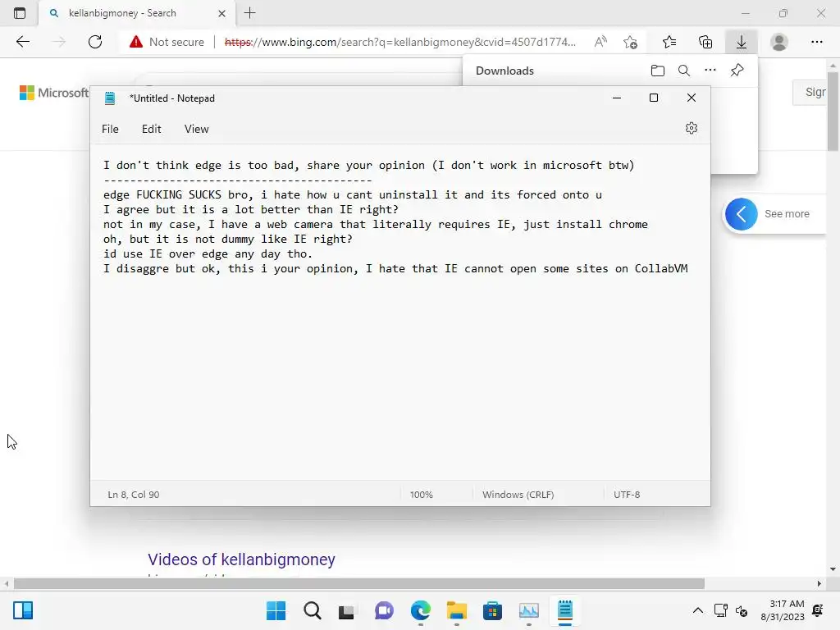Search downloads in Downloads panel
The width and height of the screenshot is (840, 630).
click(683, 71)
